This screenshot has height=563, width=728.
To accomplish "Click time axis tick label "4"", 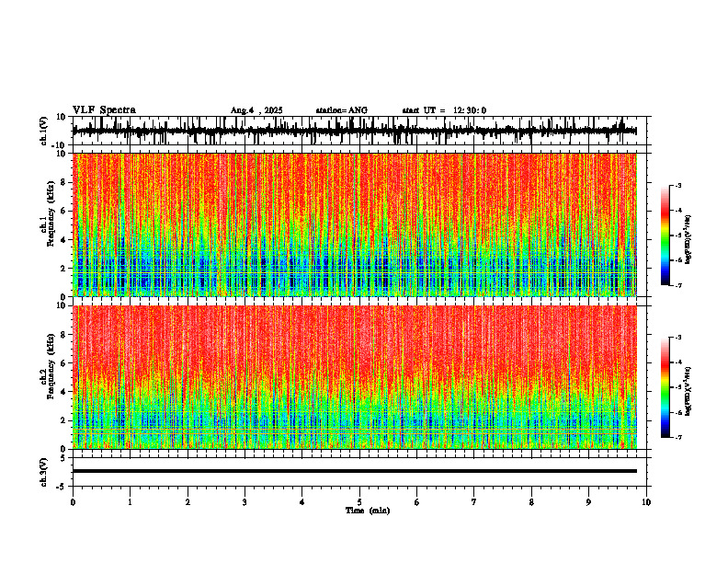I will tap(302, 502).
